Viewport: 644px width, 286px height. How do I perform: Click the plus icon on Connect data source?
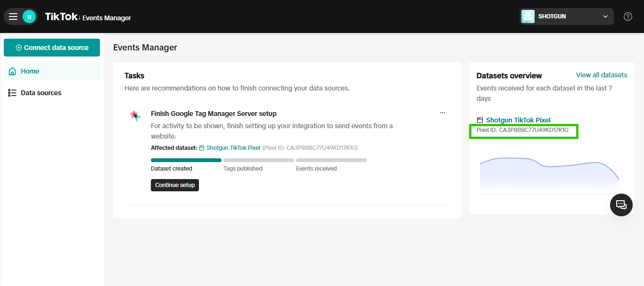pos(19,47)
